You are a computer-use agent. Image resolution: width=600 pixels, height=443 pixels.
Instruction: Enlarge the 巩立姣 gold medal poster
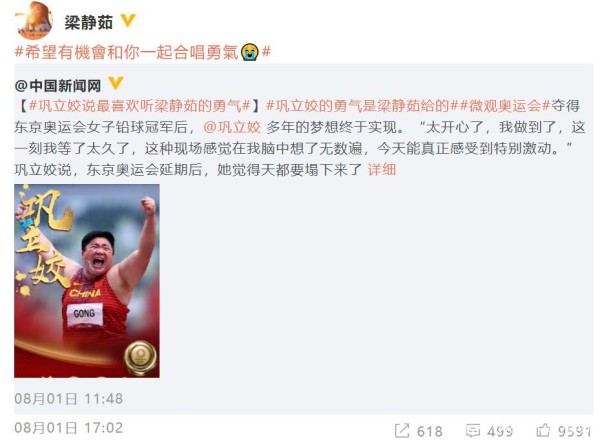click(x=87, y=280)
